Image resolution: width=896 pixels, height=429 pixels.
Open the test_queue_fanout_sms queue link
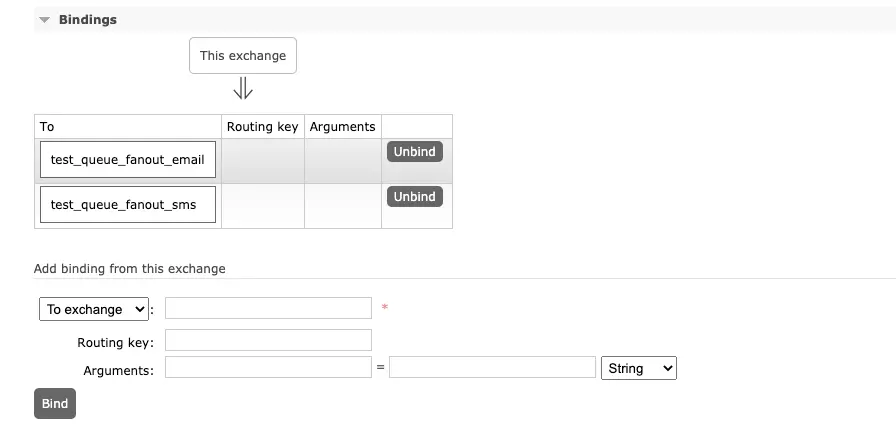coord(123,205)
